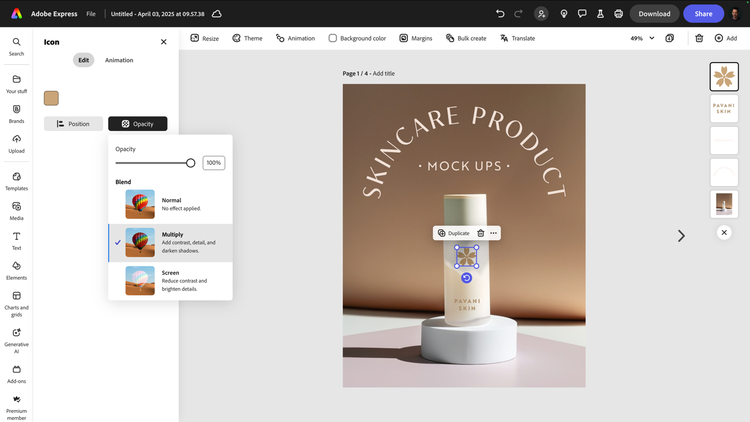
Task: Select the last page thumbnail
Action: click(x=724, y=204)
